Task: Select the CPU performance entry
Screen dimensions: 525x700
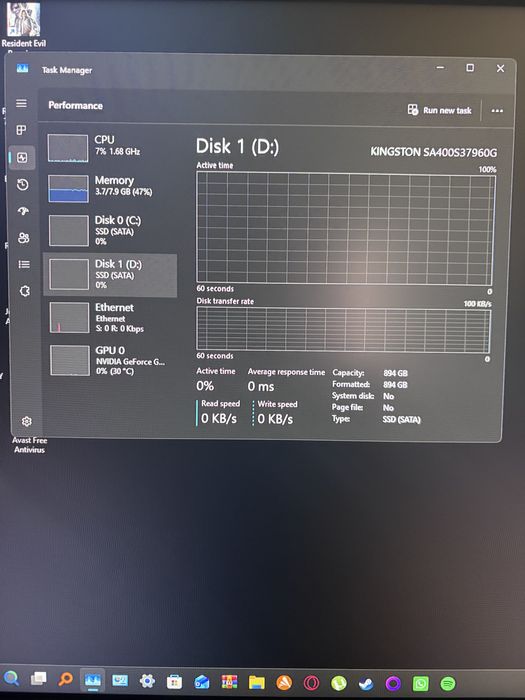Action: coord(111,148)
